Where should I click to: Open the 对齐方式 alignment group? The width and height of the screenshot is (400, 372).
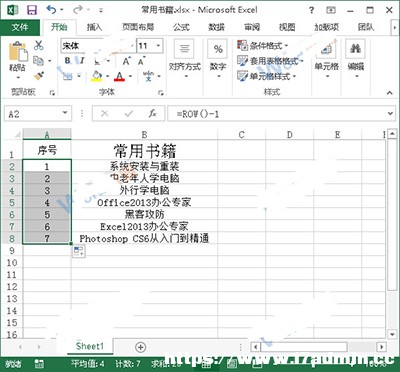point(185,59)
